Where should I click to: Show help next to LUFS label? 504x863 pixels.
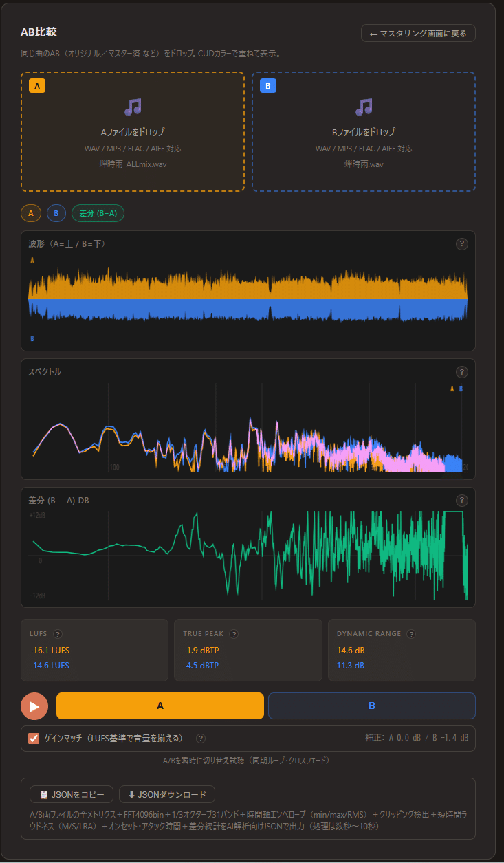pyautogui.click(x=58, y=634)
